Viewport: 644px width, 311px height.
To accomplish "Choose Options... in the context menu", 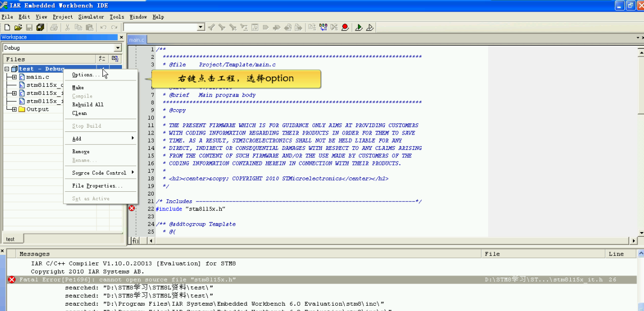I will (101, 75).
